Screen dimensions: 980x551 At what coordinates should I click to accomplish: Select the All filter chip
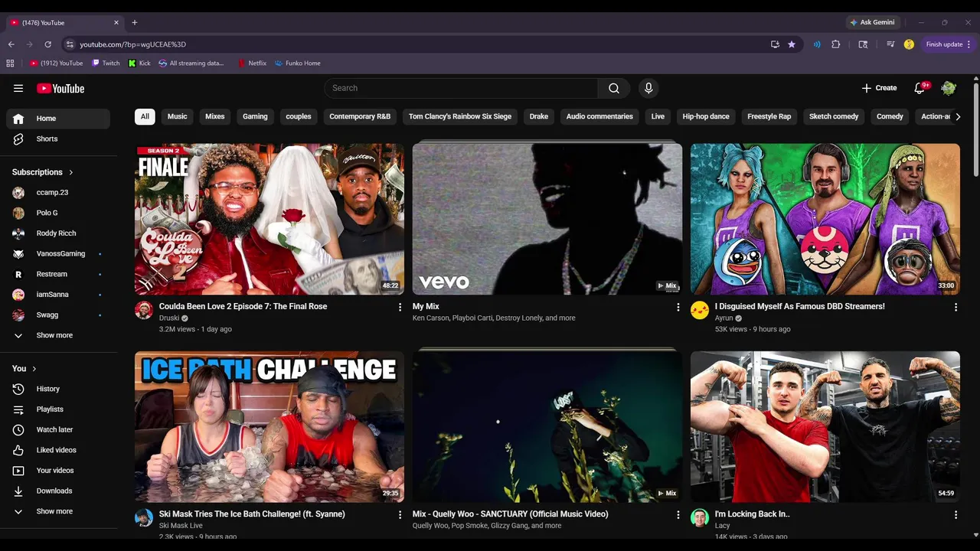point(145,116)
